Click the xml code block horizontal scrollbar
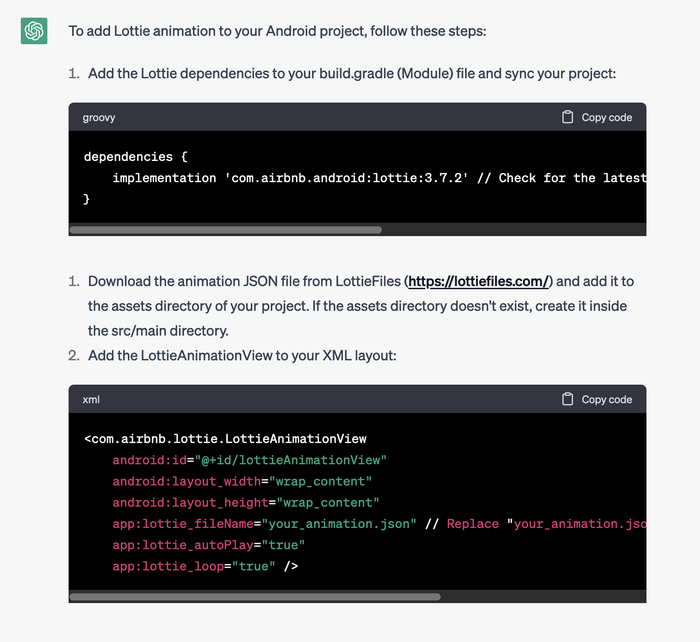Viewport: 700px width, 642px height. click(x=255, y=597)
